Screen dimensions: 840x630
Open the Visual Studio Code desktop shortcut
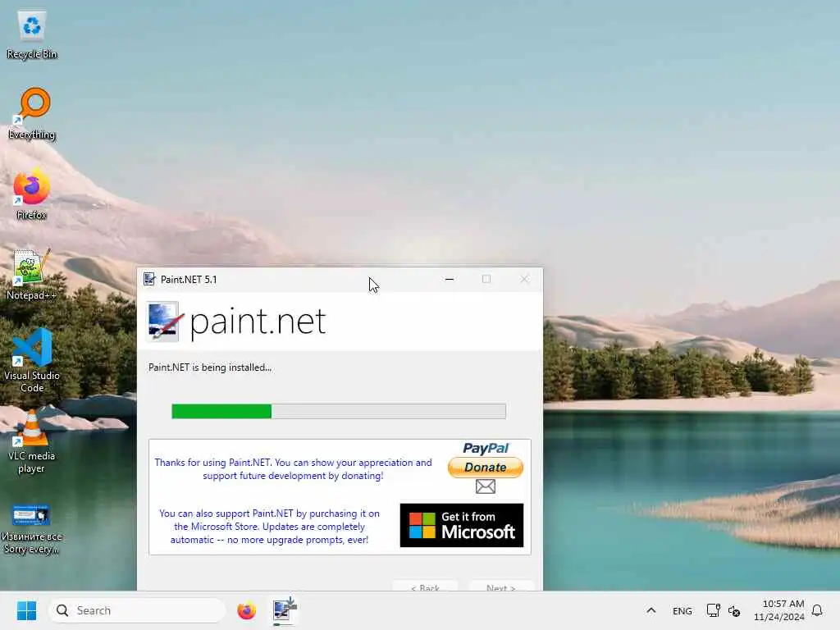(x=32, y=361)
